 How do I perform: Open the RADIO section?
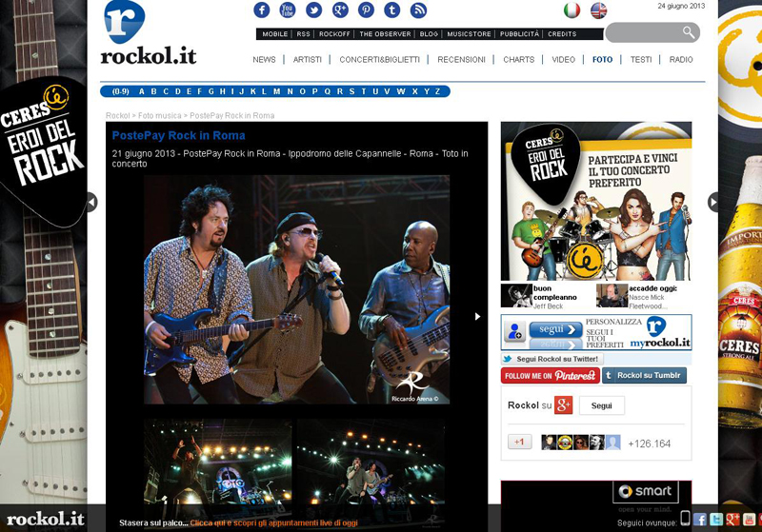[x=681, y=59]
